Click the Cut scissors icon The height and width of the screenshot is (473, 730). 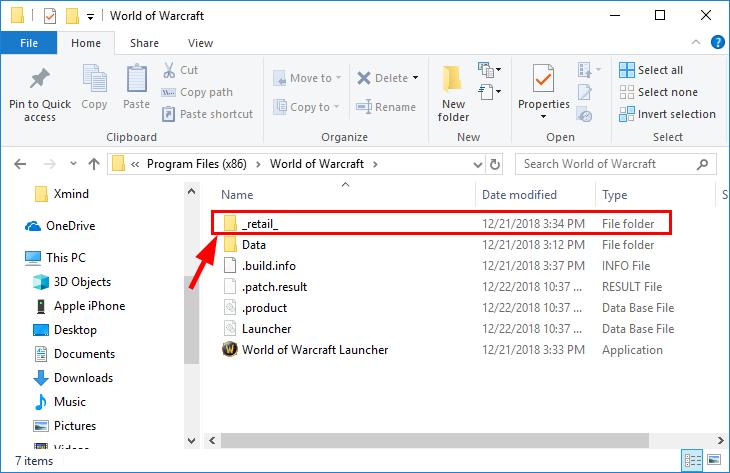169,70
